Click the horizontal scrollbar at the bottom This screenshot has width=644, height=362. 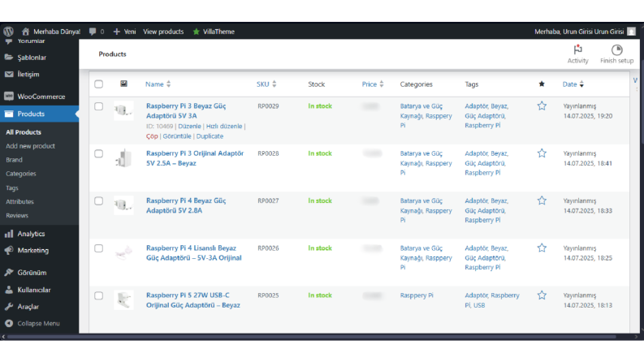[311, 337]
